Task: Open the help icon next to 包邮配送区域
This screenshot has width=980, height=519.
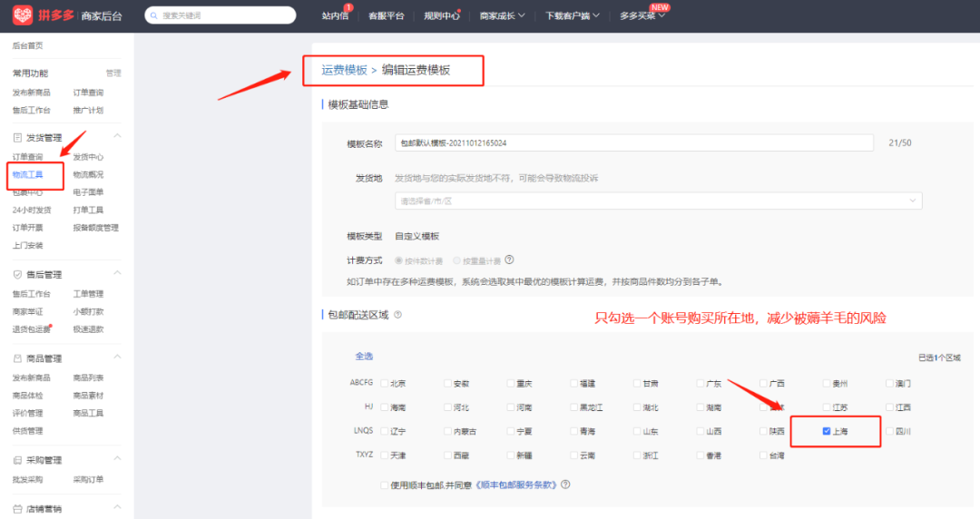Action: click(x=398, y=315)
